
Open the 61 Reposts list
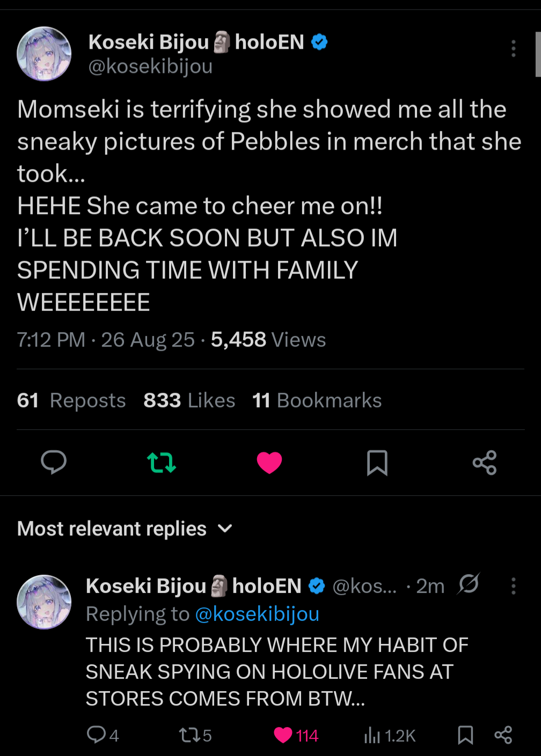pos(71,400)
